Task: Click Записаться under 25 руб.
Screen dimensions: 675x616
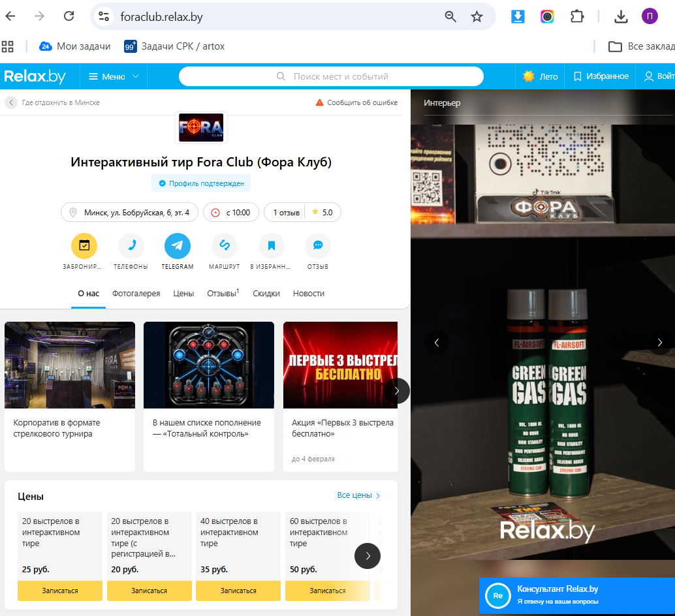Action: [x=60, y=591]
